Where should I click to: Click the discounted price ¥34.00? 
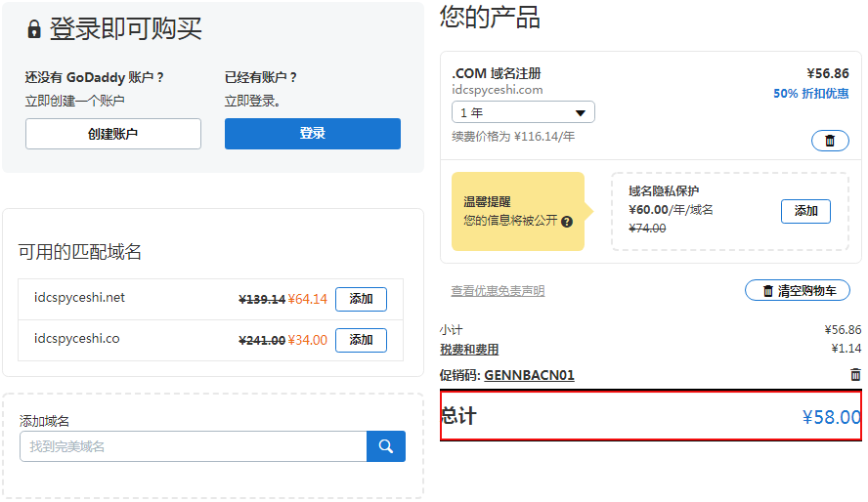[307, 340]
